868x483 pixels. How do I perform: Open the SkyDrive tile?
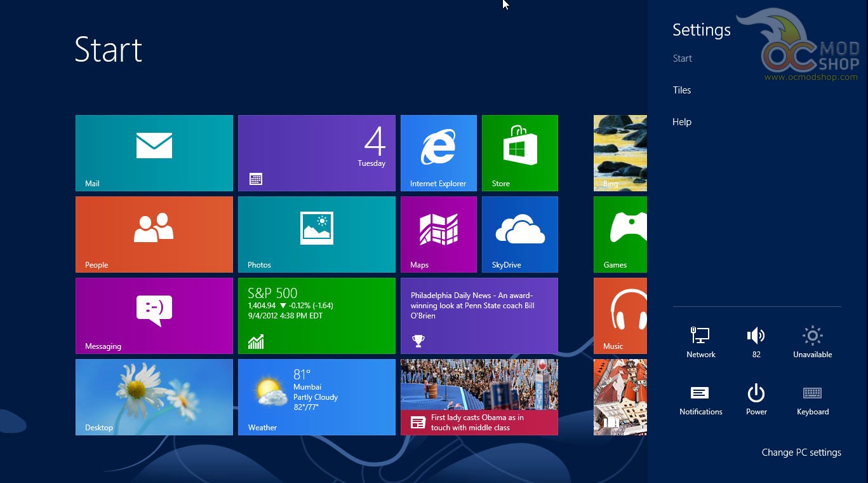click(520, 235)
